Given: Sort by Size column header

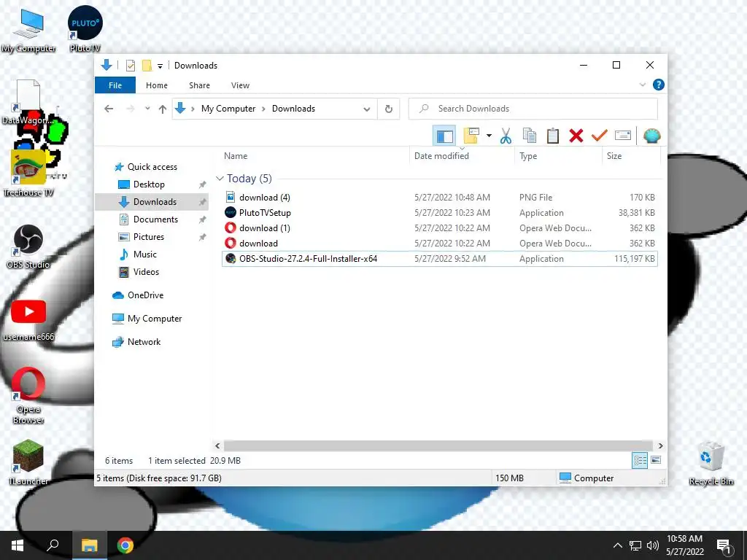Looking at the screenshot, I should coord(631,156).
